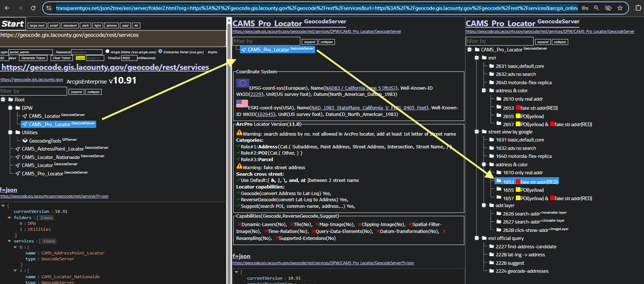Collapse the street view by google node

pos(477,132)
